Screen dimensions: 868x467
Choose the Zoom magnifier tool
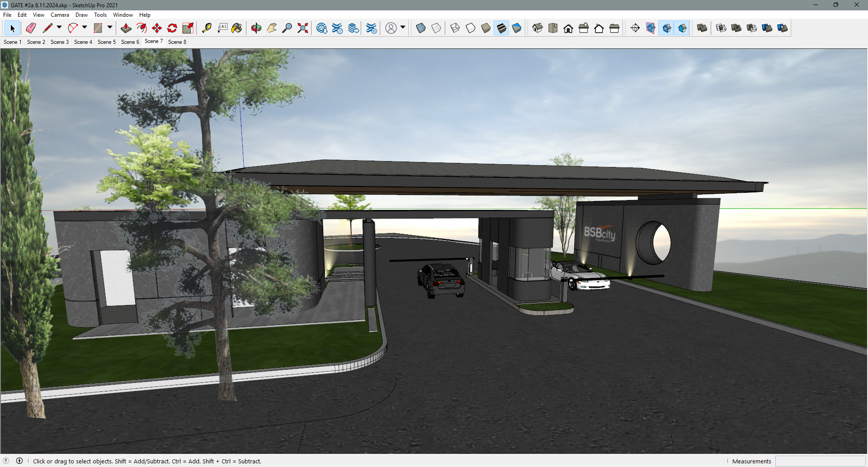click(x=287, y=28)
